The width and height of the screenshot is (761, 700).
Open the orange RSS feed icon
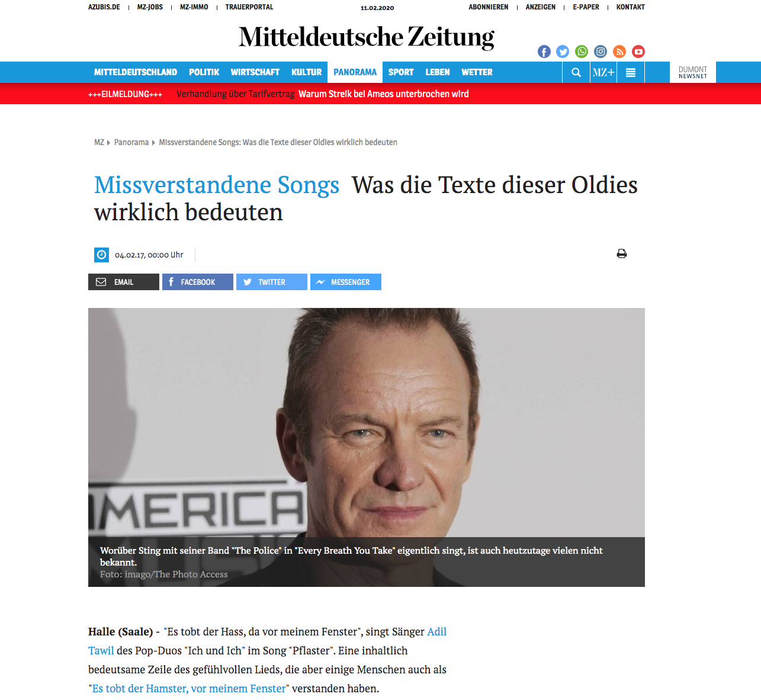pyautogui.click(x=619, y=52)
